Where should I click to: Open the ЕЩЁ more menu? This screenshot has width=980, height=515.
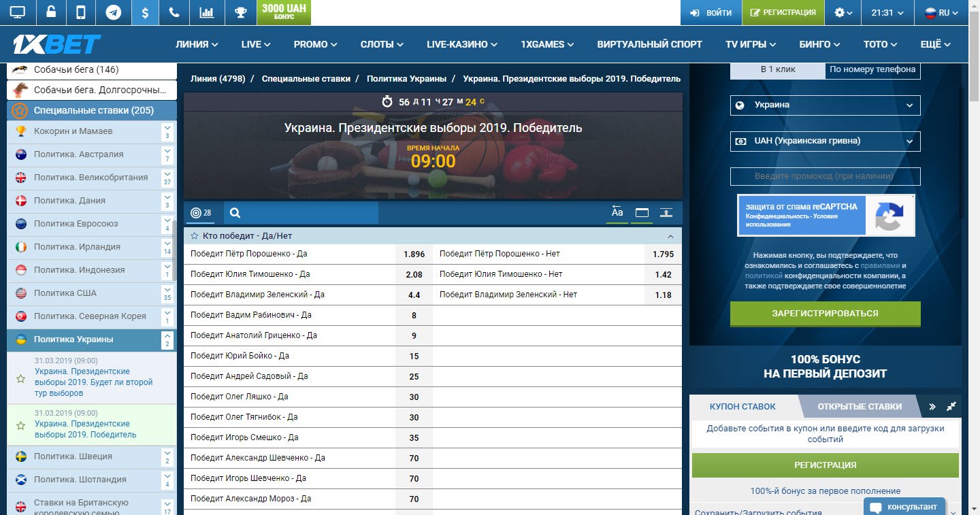tap(935, 44)
